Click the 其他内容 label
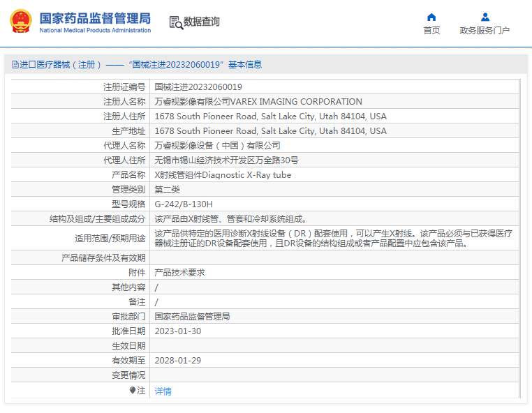This screenshot has width=532, height=413. [x=128, y=287]
